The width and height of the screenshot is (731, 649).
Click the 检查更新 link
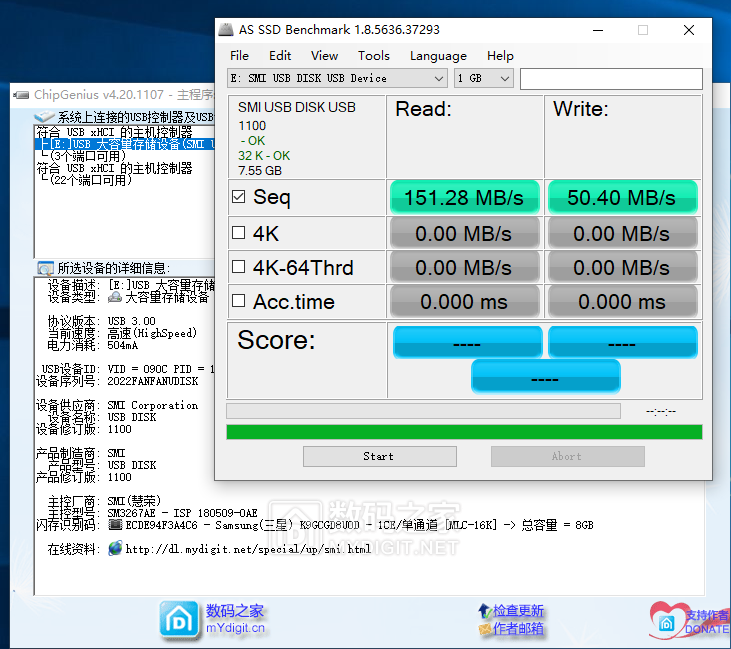tap(518, 610)
